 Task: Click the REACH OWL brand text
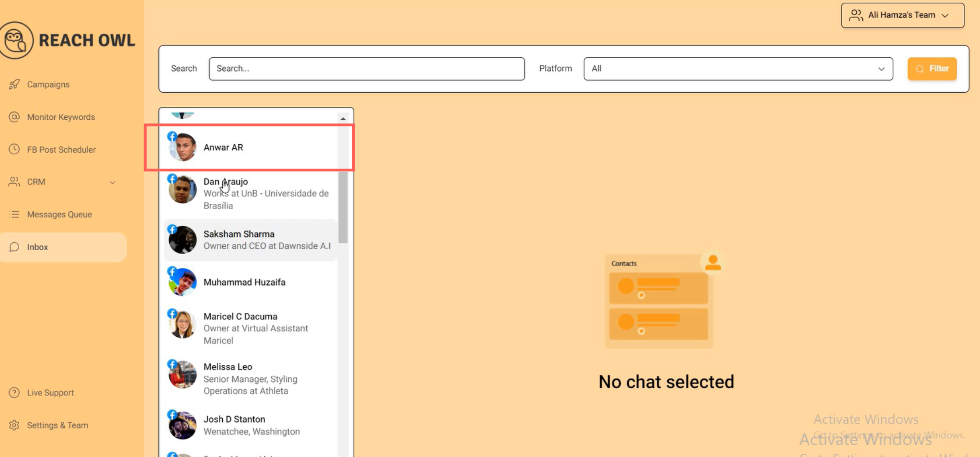pyautogui.click(x=87, y=40)
